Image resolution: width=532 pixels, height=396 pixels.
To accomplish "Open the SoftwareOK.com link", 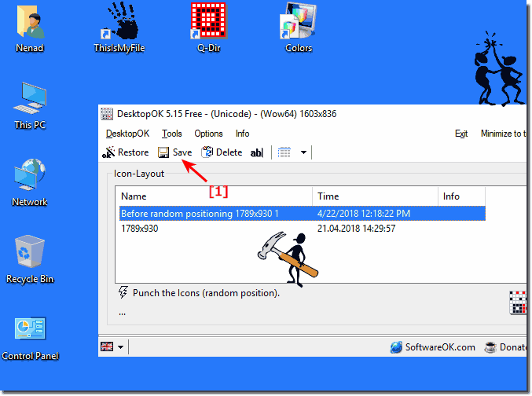I will 440,347.
